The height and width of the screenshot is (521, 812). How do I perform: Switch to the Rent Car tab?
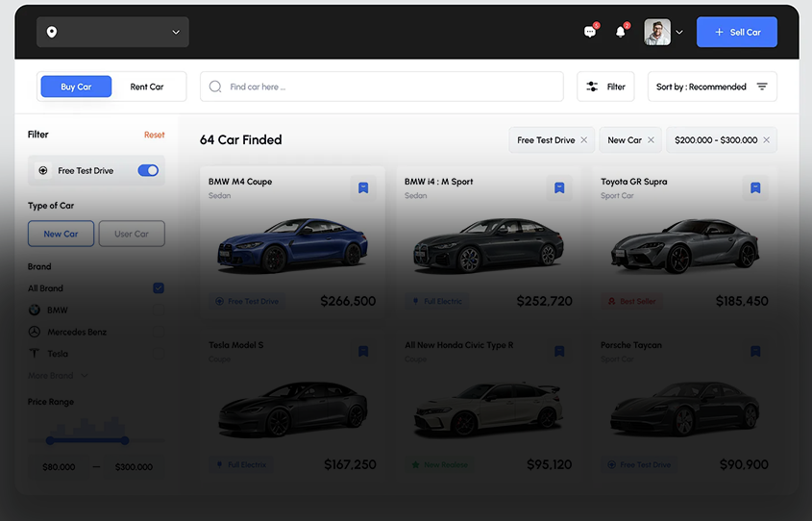[x=147, y=87]
